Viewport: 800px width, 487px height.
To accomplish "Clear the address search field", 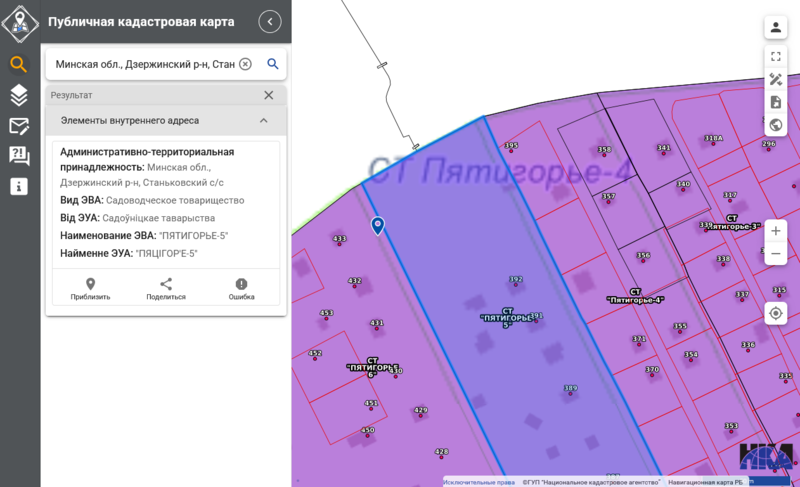I will [245, 64].
